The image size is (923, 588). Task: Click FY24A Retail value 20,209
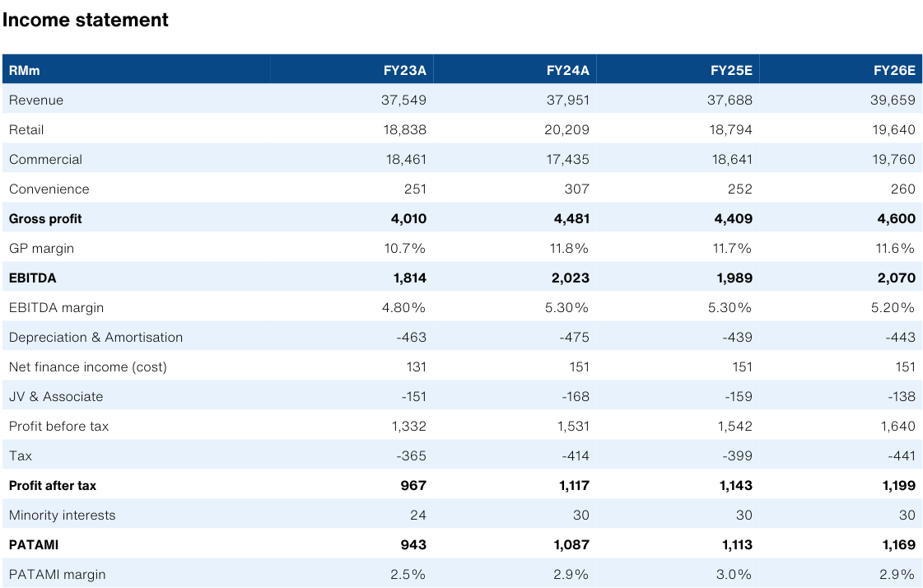(567, 130)
